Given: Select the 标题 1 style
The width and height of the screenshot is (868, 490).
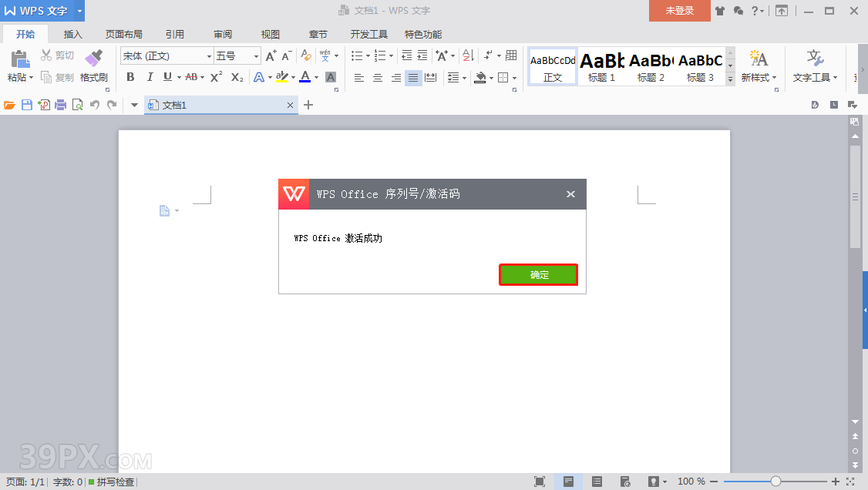Looking at the screenshot, I should [602, 66].
